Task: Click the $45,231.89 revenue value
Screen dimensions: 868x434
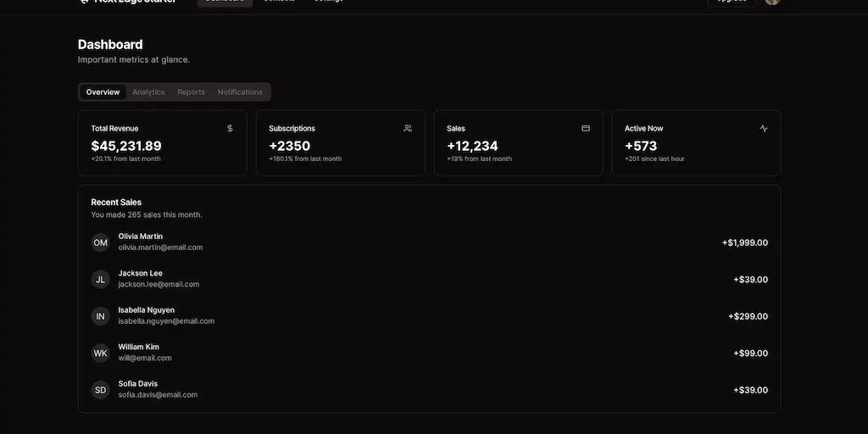Action: click(x=126, y=146)
